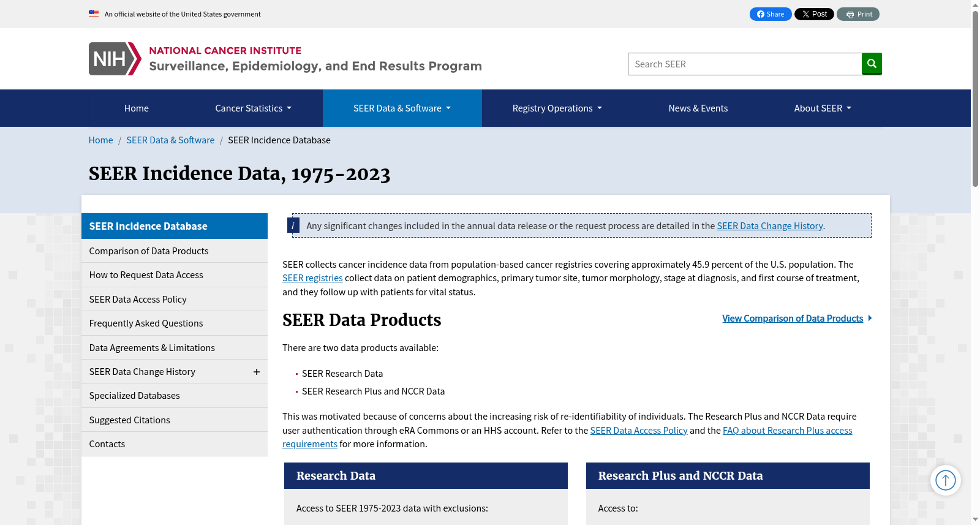Open Data Agreements & Limitations sidebar item
Image resolution: width=980 pixels, height=525 pixels.
[175, 348]
